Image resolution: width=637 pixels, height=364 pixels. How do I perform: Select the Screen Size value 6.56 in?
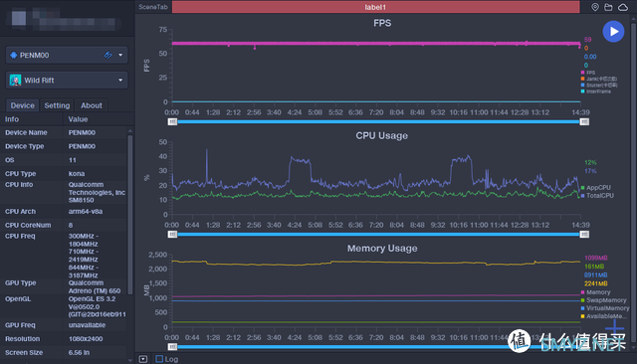click(x=79, y=353)
